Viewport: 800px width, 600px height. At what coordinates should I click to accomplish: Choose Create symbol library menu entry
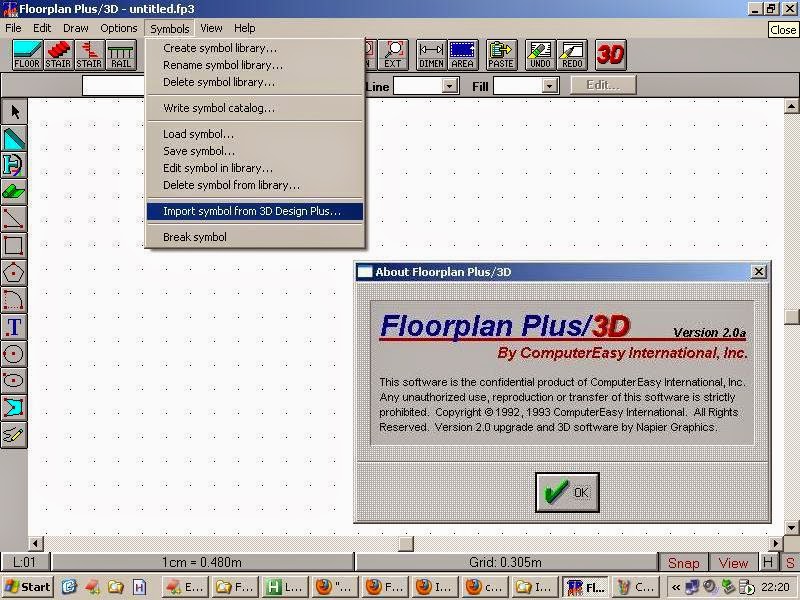point(255,48)
